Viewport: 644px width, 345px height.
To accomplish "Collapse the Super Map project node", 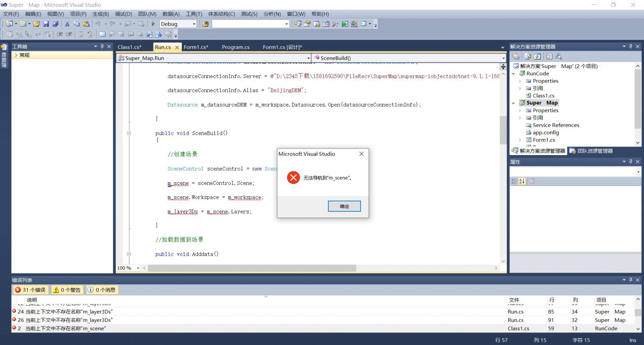I will pos(514,103).
